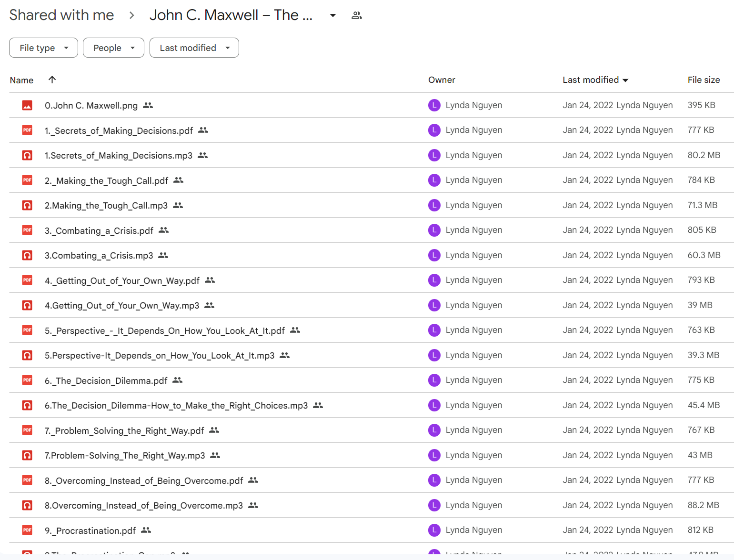
Task: Click the breadcrumb chevron after Shared with me
Action: 132,16
